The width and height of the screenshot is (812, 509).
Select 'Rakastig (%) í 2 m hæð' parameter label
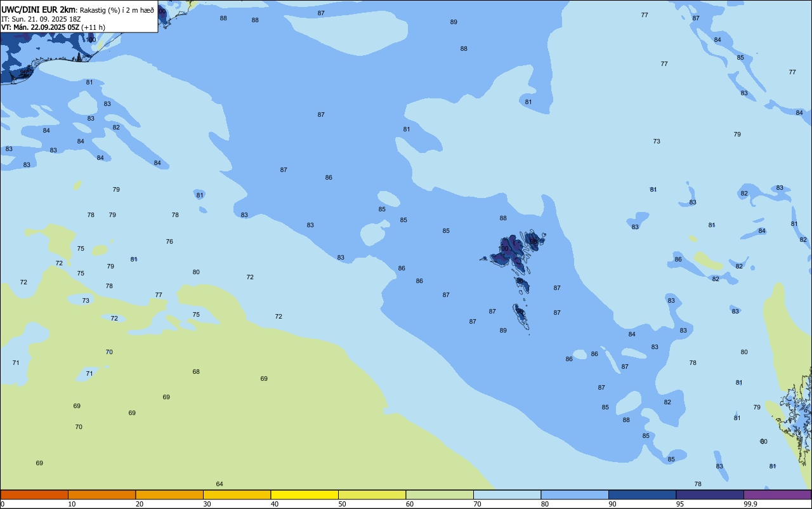pyautogui.click(x=117, y=10)
